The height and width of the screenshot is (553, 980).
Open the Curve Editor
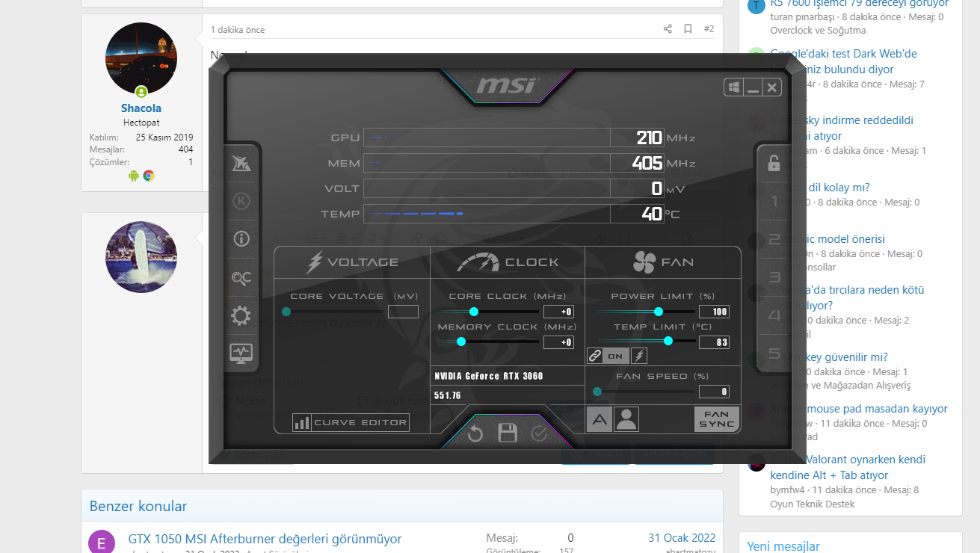[351, 423]
